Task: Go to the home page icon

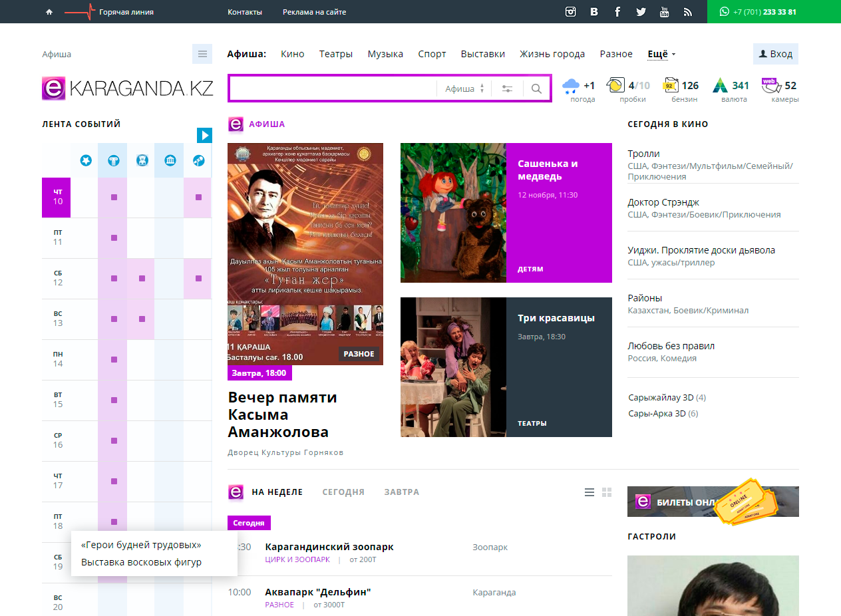Action: click(x=49, y=12)
